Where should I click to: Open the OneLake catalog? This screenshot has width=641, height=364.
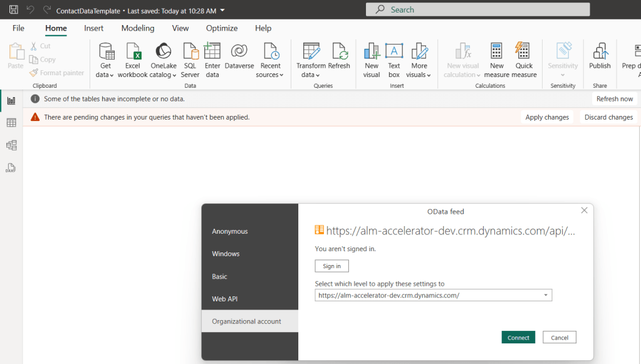click(163, 60)
